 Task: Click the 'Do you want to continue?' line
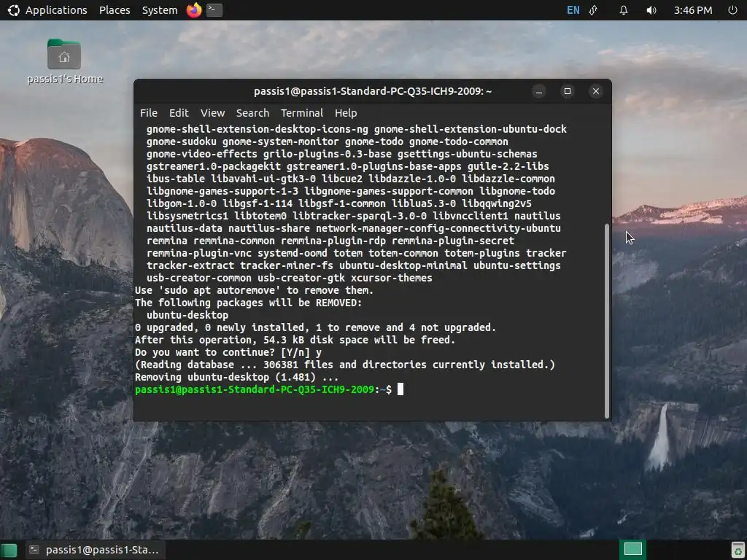(x=228, y=352)
